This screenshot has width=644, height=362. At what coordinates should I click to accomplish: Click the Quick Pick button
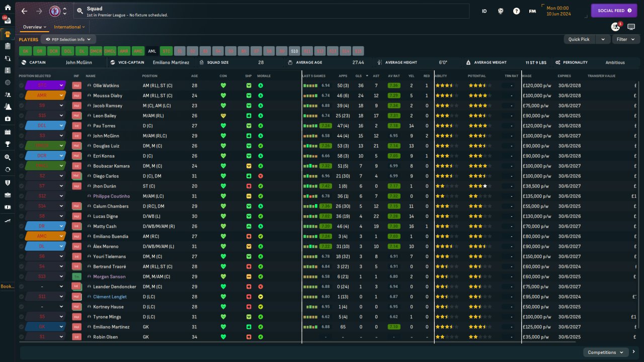coord(579,39)
